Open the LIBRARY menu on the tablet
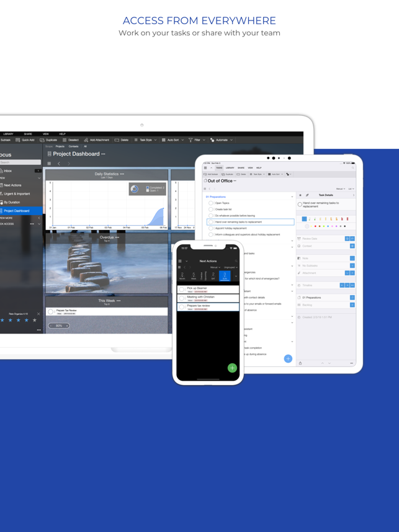Image resolution: width=399 pixels, height=532 pixels. tap(230, 167)
